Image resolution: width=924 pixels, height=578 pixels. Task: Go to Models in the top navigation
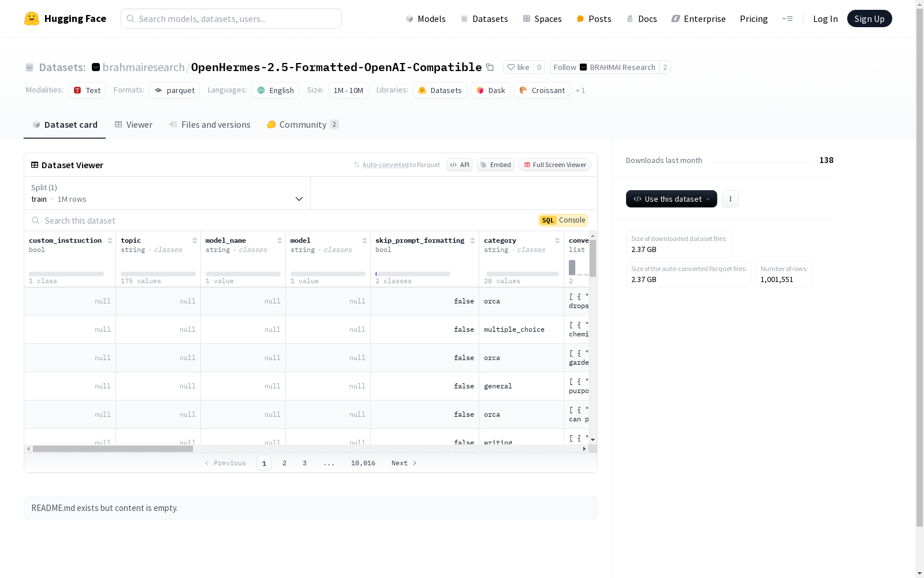(x=426, y=18)
